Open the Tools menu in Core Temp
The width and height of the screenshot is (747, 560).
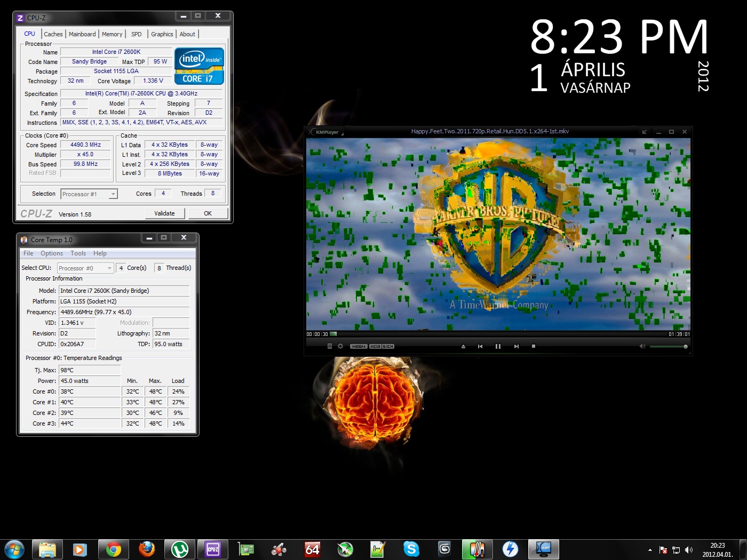coord(78,253)
